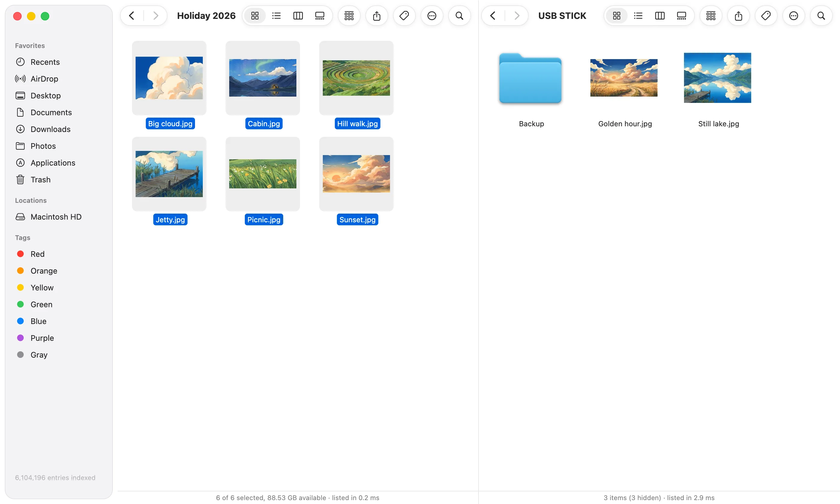Open more actions menu in Holiday 2026 pane
The width and height of the screenshot is (840, 504).
431,16
